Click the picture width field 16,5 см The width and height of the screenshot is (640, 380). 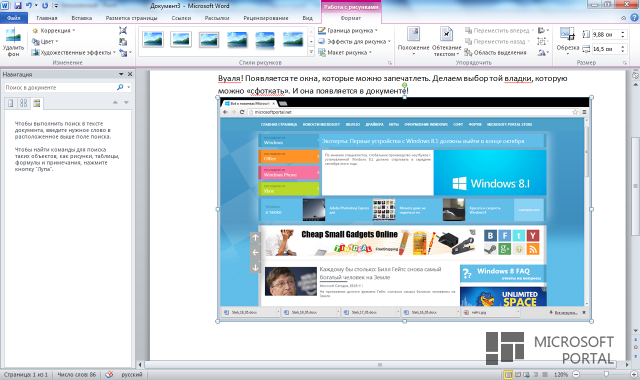(605, 49)
